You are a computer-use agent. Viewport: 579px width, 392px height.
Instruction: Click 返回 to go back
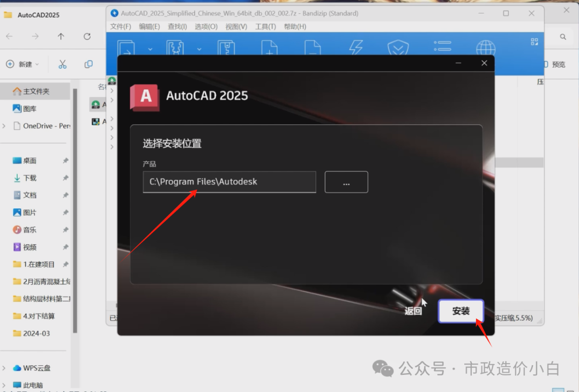pos(413,311)
